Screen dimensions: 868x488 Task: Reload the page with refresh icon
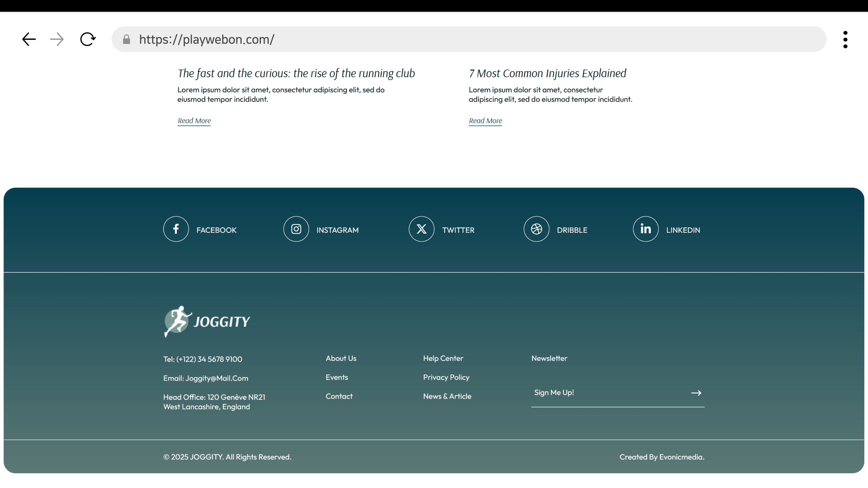[88, 39]
